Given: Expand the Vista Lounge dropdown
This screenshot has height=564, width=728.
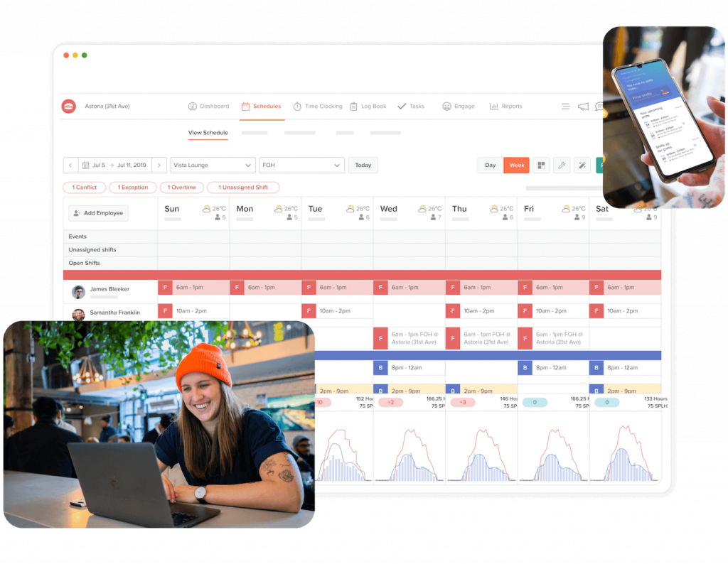Looking at the screenshot, I should tap(213, 166).
